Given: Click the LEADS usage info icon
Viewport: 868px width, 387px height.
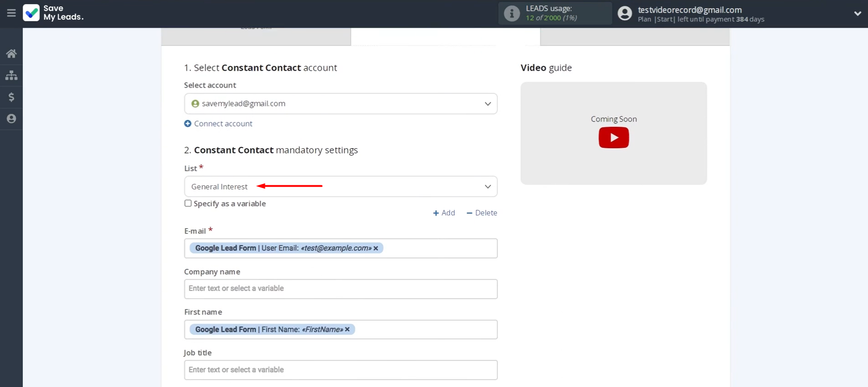Looking at the screenshot, I should point(511,13).
